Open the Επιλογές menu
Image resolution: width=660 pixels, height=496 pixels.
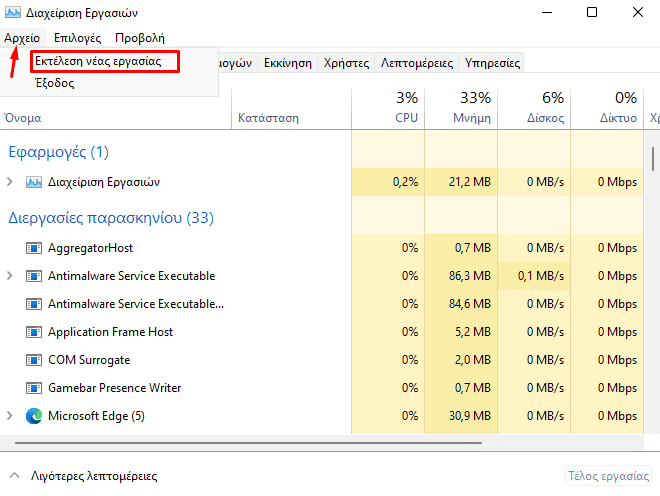tap(77, 38)
